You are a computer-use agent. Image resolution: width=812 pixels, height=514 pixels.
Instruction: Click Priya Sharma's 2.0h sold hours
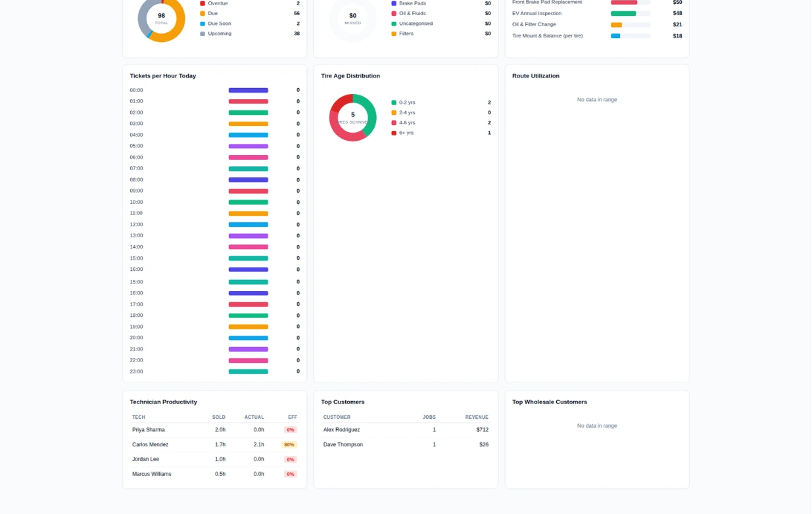click(220, 430)
